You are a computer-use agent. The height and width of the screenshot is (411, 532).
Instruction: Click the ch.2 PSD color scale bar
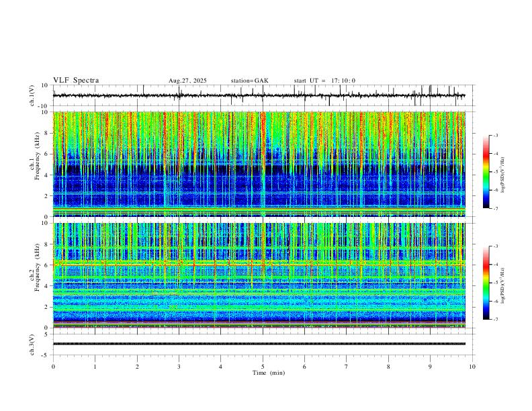pos(486,283)
